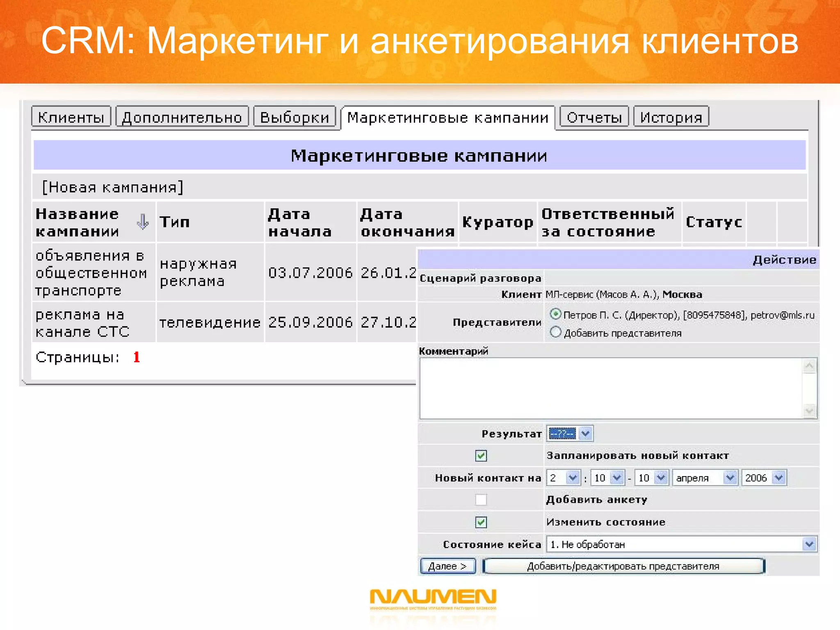The width and height of the screenshot is (840, 630).
Task: Click the Статус column header
Action: coord(714,222)
